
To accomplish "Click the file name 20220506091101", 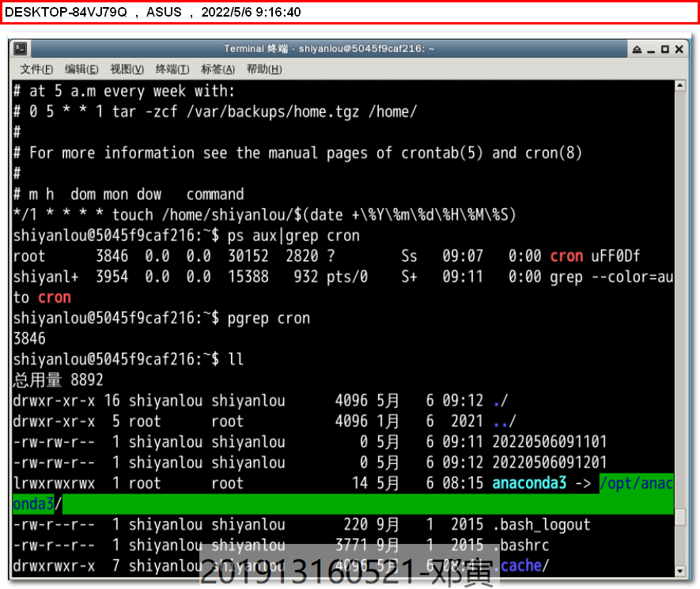I will tap(549, 442).
